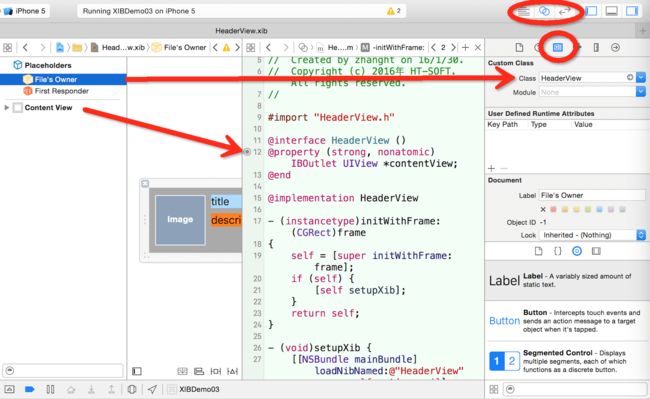Click the document outline filter field
This screenshot has height=399, width=650.
(63, 370)
